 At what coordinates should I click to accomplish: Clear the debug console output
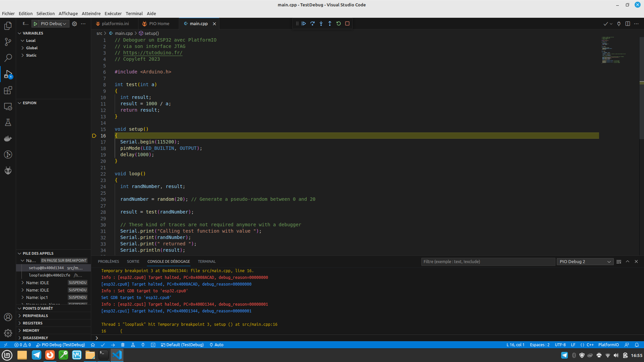pyautogui.click(x=619, y=261)
